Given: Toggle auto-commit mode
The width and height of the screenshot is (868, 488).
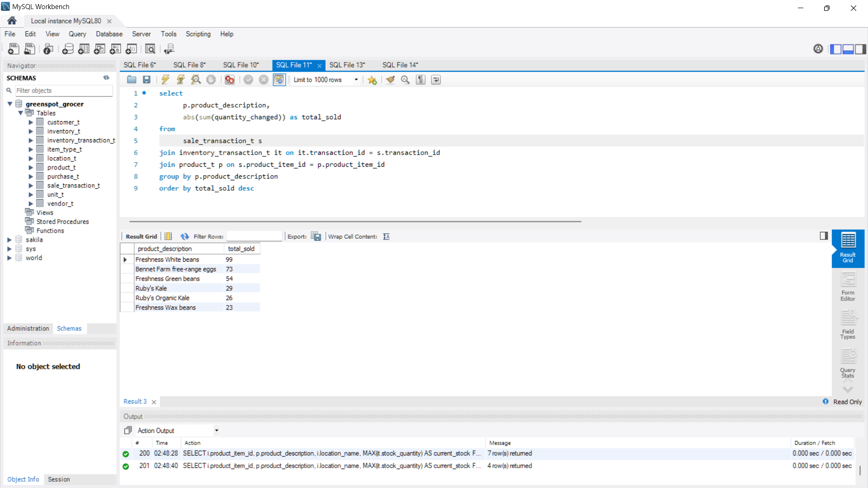Looking at the screenshot, I should click(279, 80).
